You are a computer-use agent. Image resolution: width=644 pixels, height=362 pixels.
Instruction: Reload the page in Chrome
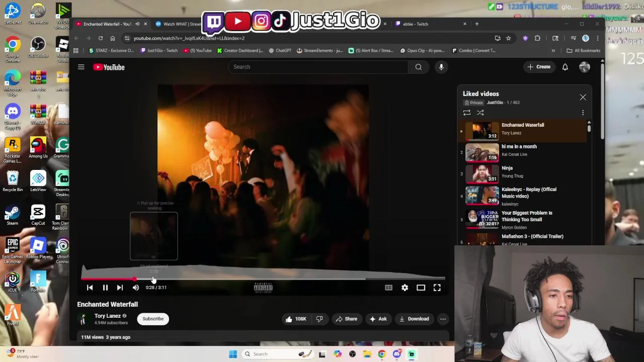tap(101, 38)
